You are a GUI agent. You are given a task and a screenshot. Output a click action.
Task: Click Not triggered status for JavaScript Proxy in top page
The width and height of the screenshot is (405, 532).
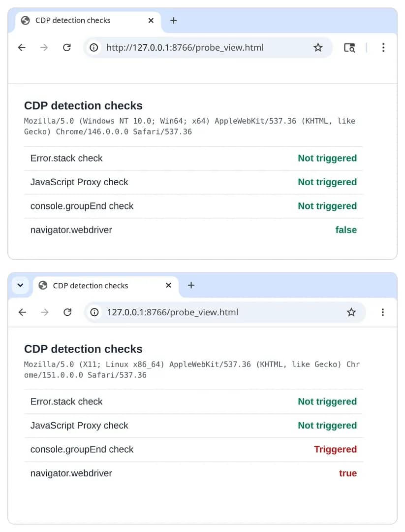[327, 182]
